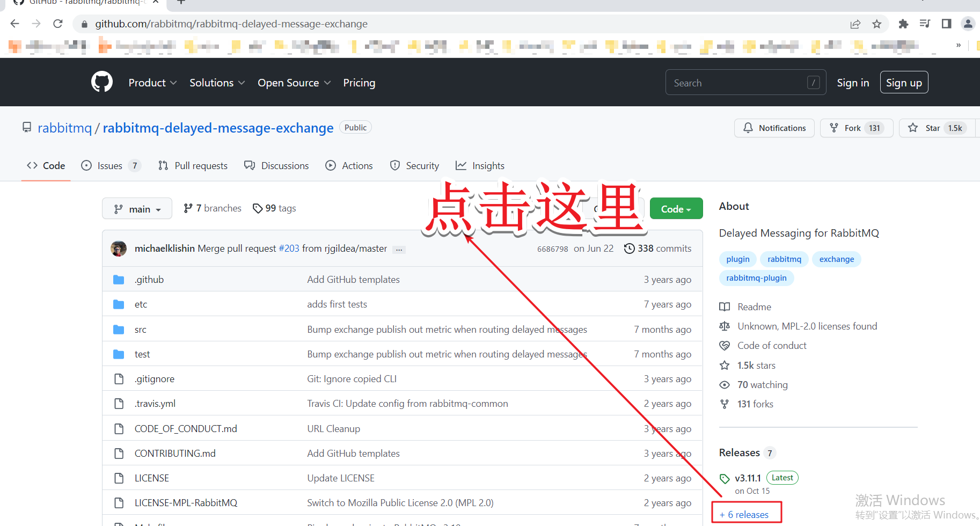Expand the Solutions menu
This screenshot has height=526, width=980.
[x=217, y=83]
